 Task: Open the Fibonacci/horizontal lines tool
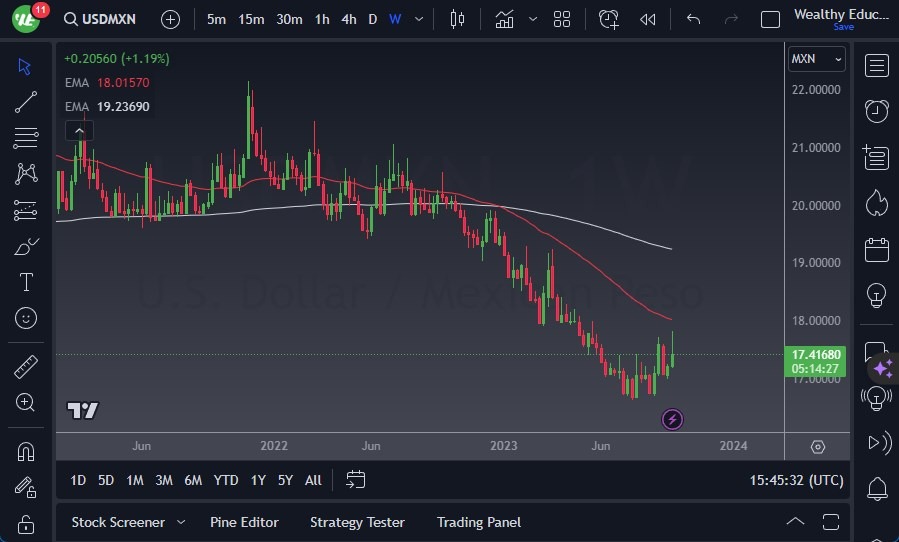[25, 138]
